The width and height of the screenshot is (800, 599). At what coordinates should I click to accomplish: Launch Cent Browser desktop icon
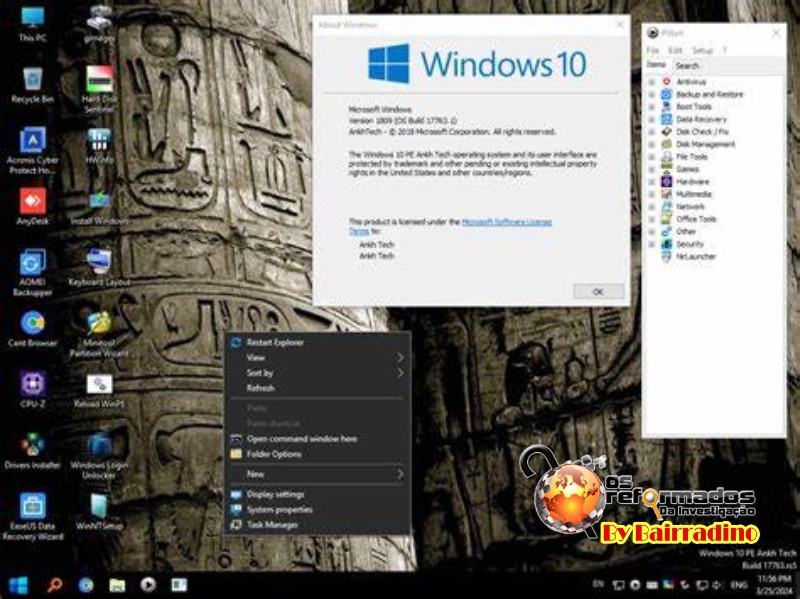pyautogui.click(x=33, y=328)
